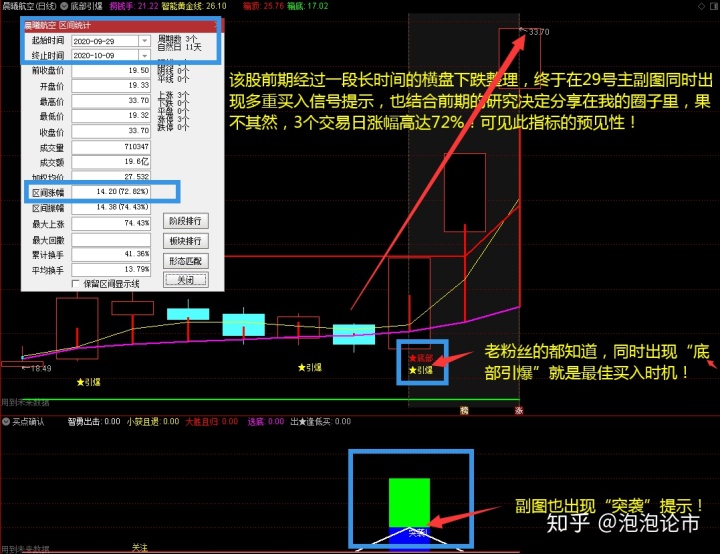Click the 小获且退: 0.00 readout

click(x=153, y=422)
